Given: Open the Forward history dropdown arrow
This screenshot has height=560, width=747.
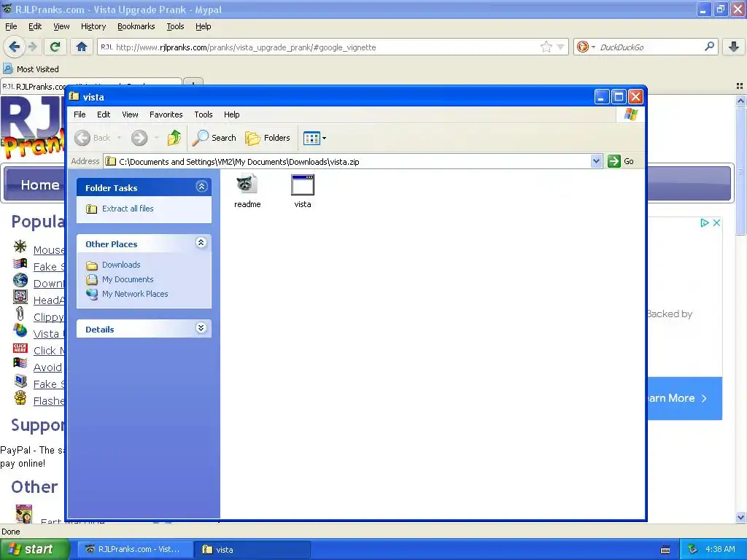Looking at the screenshot, I should 156,138.
